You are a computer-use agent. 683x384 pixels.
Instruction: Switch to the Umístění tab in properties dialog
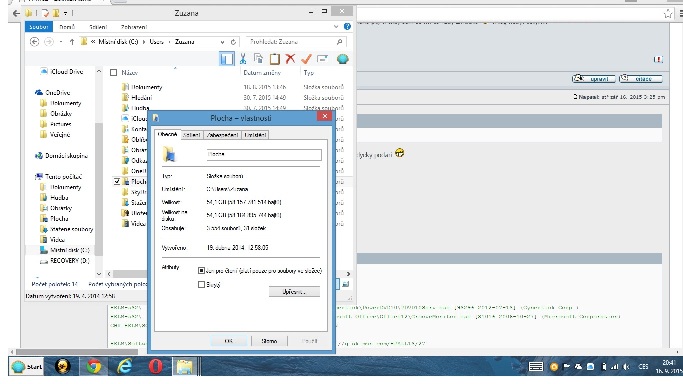tap(255, 135)
